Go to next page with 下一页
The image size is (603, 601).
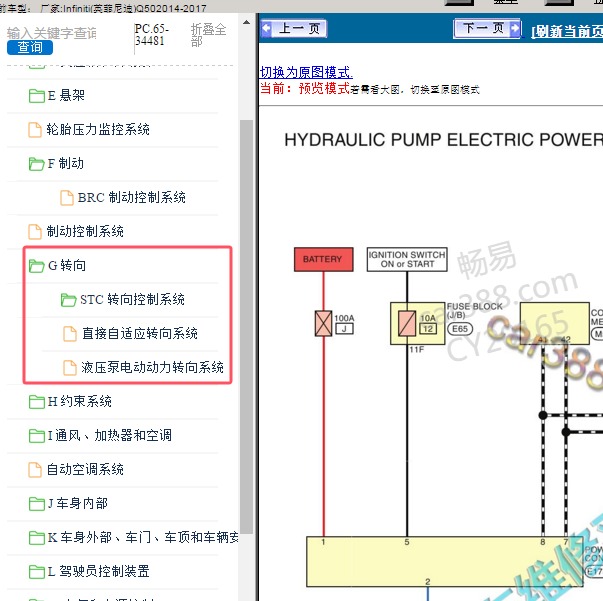click(x=488, y=28)
